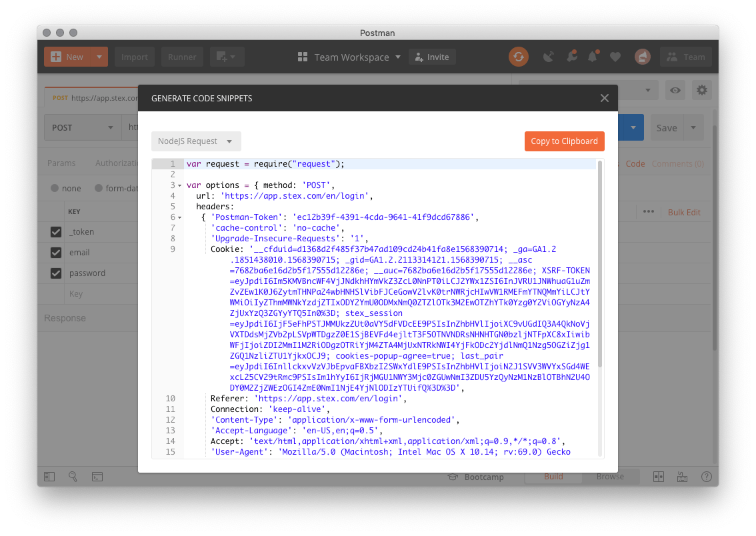Click the empty Key input field

tap(101, 294)
